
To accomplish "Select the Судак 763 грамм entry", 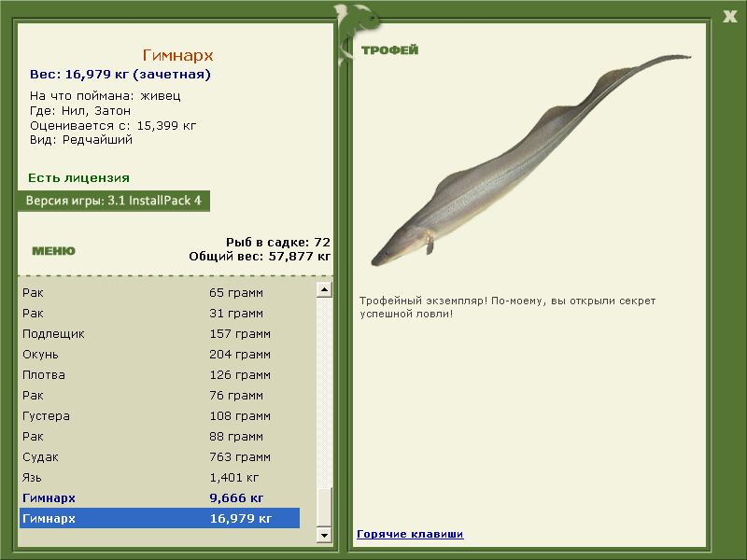I will pos(159,457).
